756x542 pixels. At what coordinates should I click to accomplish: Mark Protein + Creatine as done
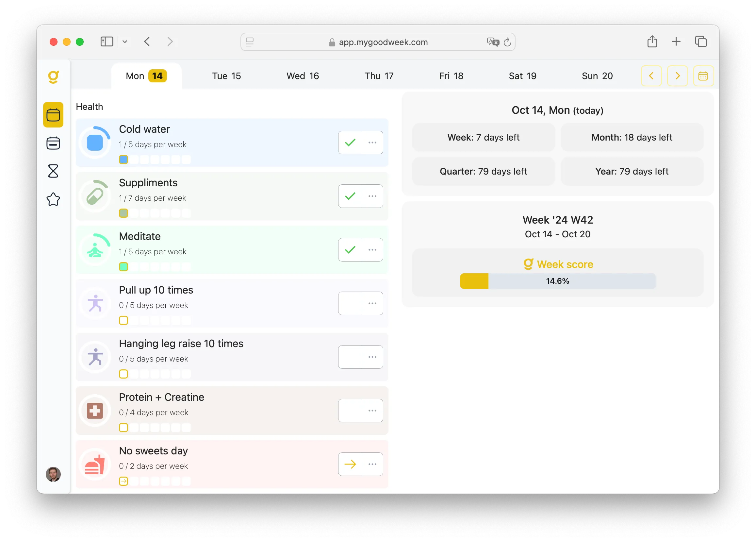point(350,411)
